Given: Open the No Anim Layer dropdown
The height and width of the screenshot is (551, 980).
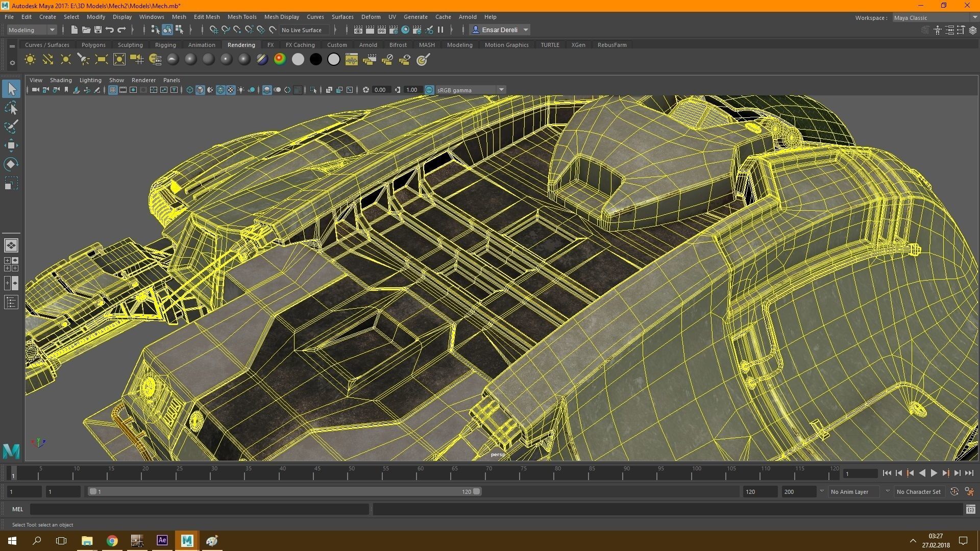Looking at the screenshot, I should pos(887,492).
